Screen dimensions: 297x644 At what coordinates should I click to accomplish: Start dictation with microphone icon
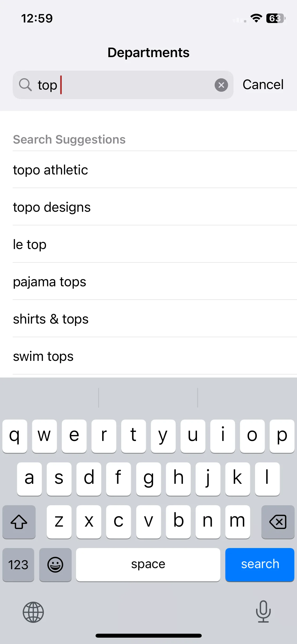point(263,611)
